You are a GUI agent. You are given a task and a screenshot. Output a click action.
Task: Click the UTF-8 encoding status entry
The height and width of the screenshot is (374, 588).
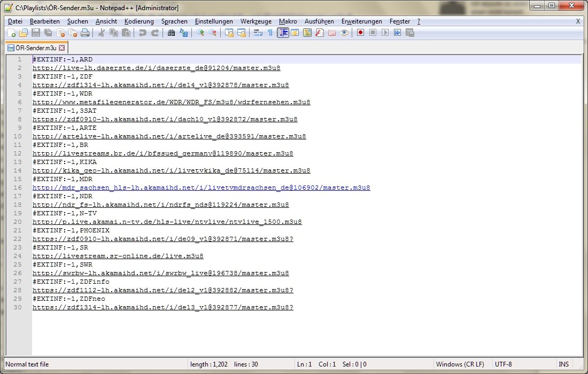(503, 364)
